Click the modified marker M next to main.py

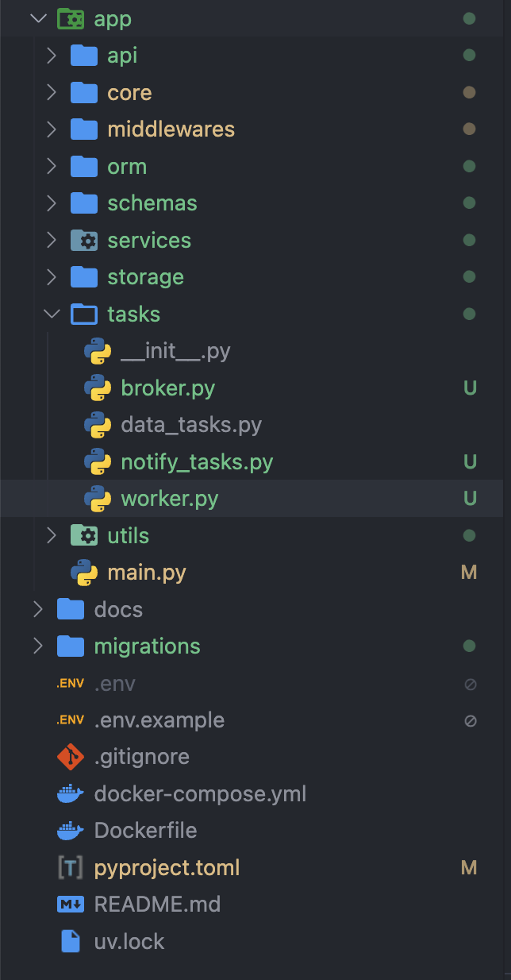(469, 572)
